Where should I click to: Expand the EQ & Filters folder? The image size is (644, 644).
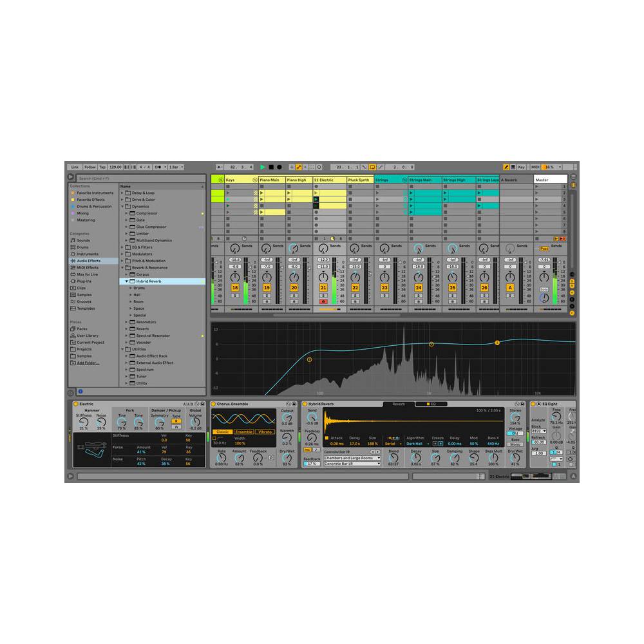click(x=122, y=247)
